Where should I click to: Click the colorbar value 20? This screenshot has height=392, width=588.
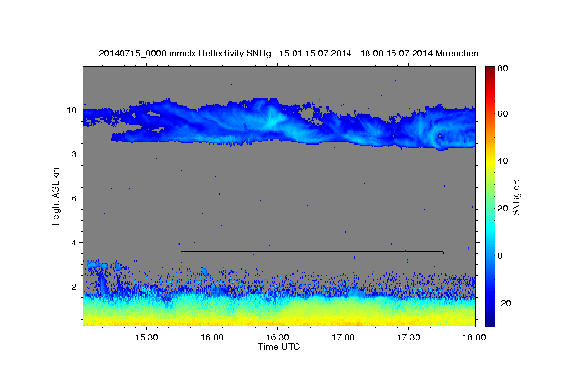(x=502, y=208)
